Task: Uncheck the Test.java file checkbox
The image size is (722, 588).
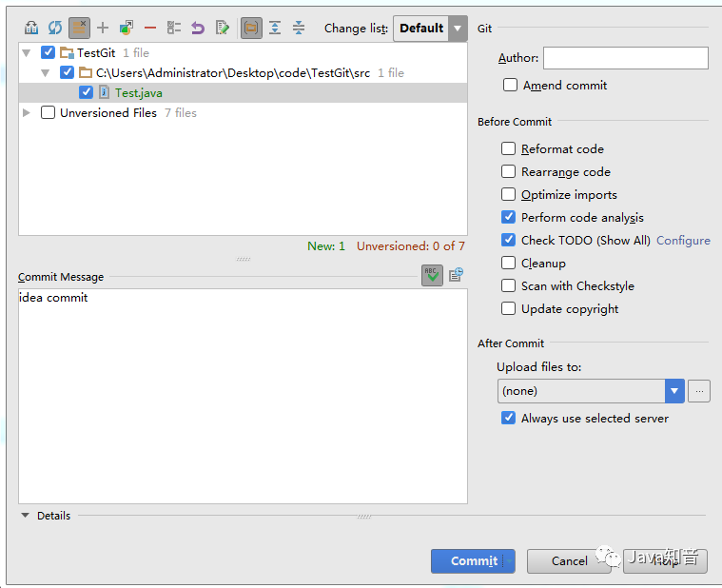Action: pyautogui.click(x=86, y=92)
